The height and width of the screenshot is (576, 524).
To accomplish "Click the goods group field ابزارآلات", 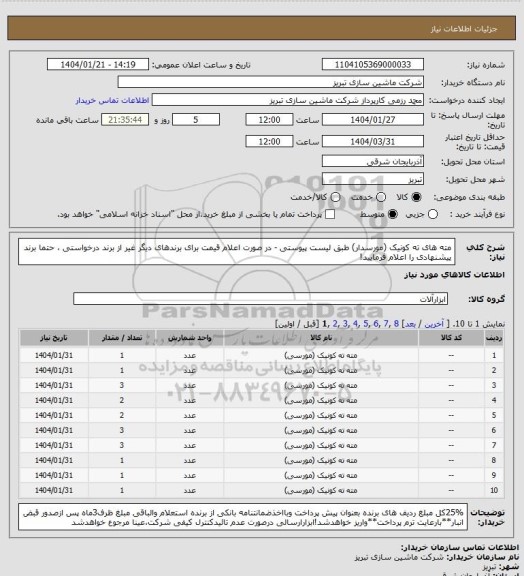I will [261, 299].
